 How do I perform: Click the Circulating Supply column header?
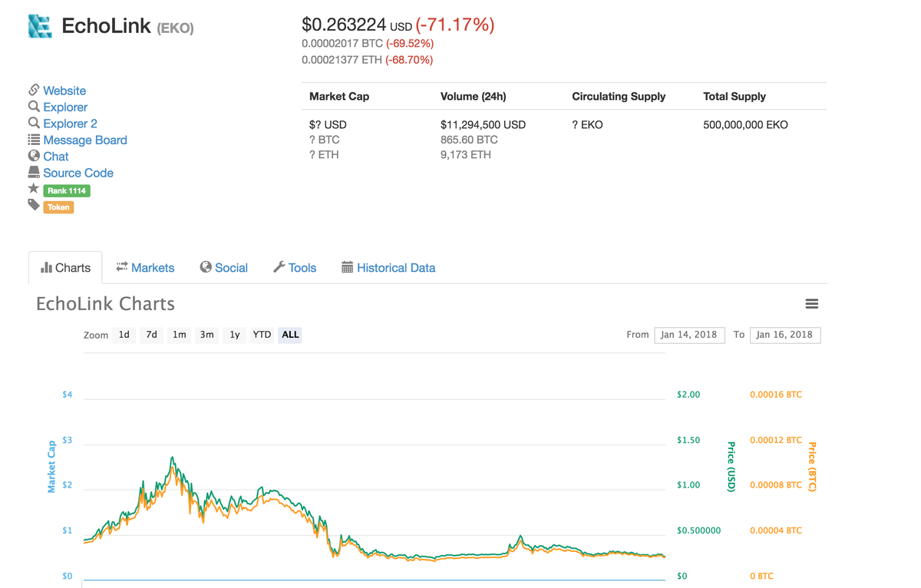pyautogui.click(x=619, y=97)
